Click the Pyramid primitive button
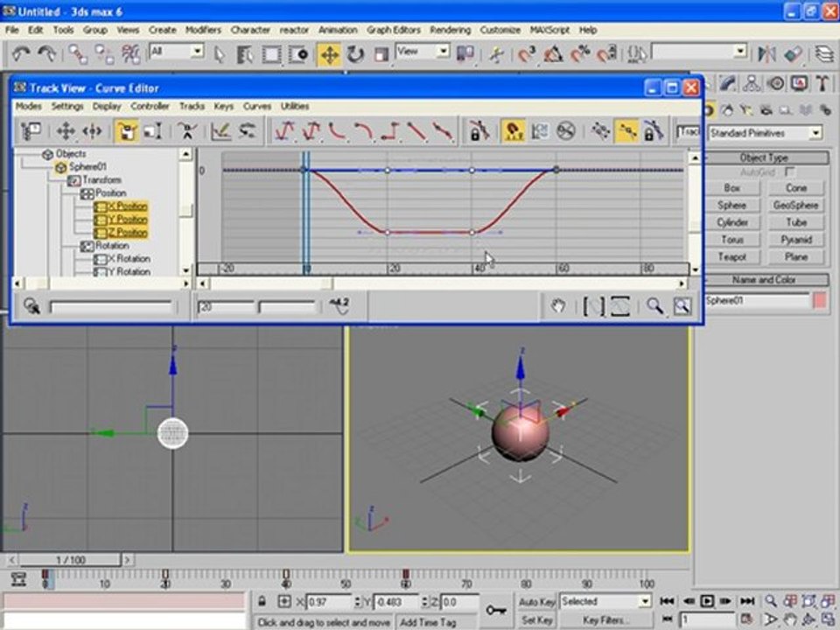Viewport: 840px width, 630px height. coord(796,240)
